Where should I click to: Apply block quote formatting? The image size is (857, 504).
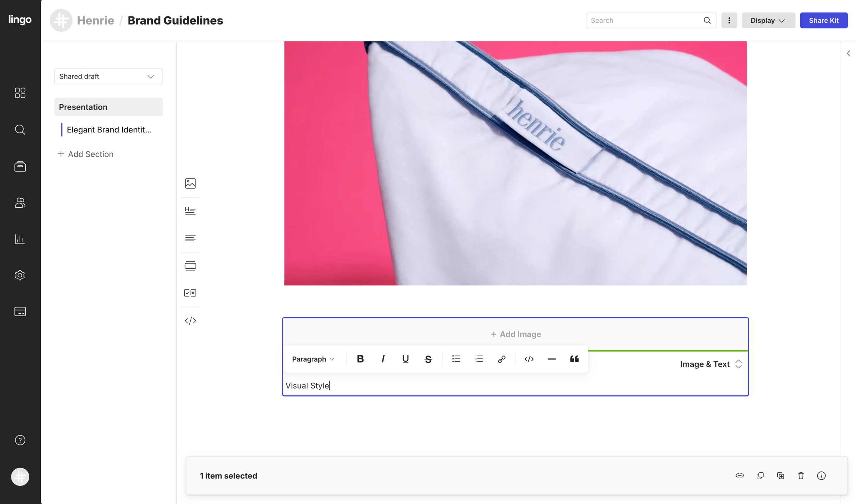point(574,359)
